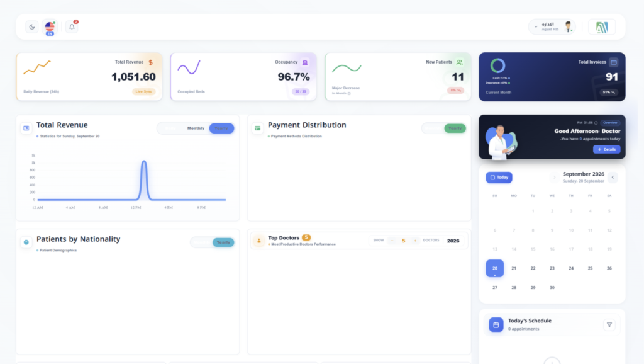Click the clock icon beside PM 01:58
The image size is (644, 364).
pyautogui.click(x=596, y=123)
